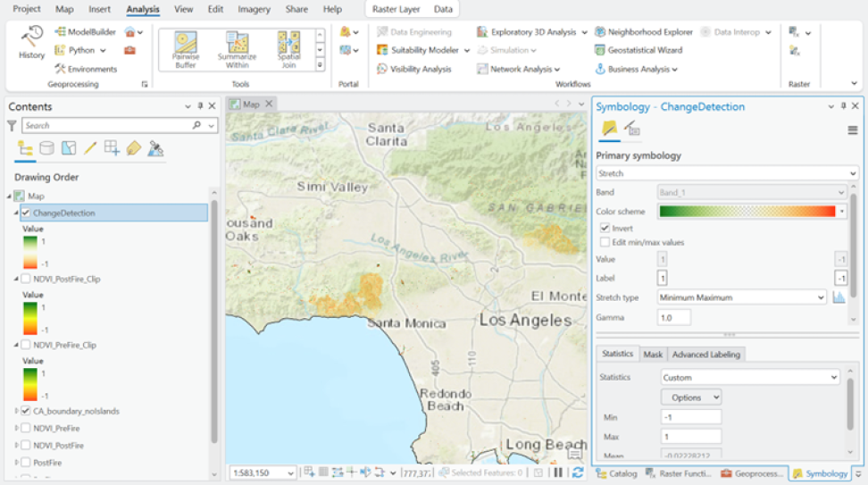This screenshot has height=485, width=868.
Task: Open the red toolbox icon in Geoprocessing
Action: [130, 50]
